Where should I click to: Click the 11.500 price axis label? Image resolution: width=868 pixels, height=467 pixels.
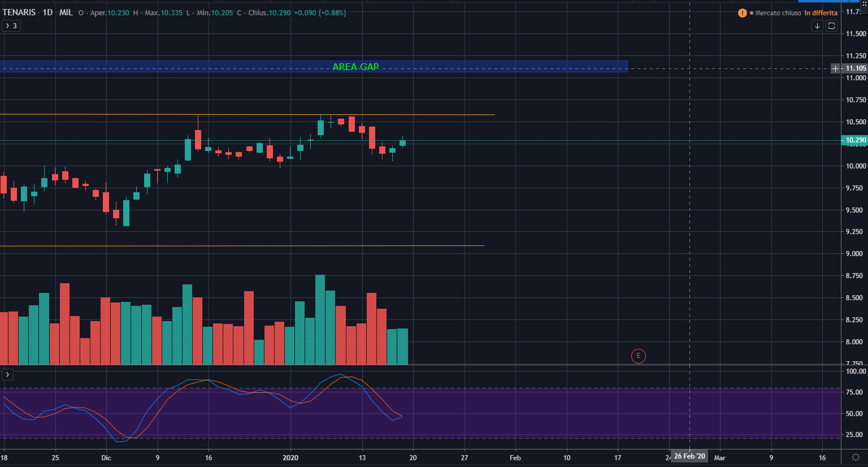coord(856,34)
